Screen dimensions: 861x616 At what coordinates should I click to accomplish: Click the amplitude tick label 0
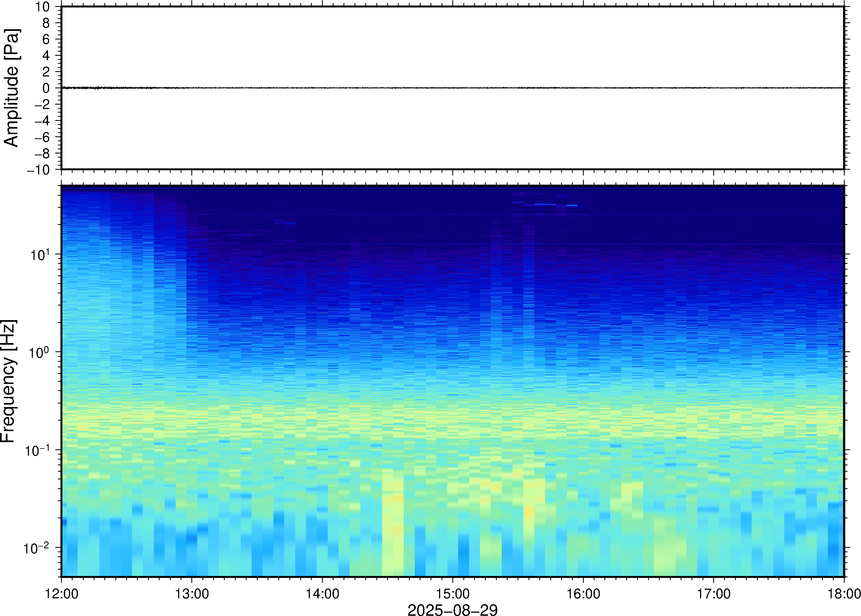coord(46,88)
